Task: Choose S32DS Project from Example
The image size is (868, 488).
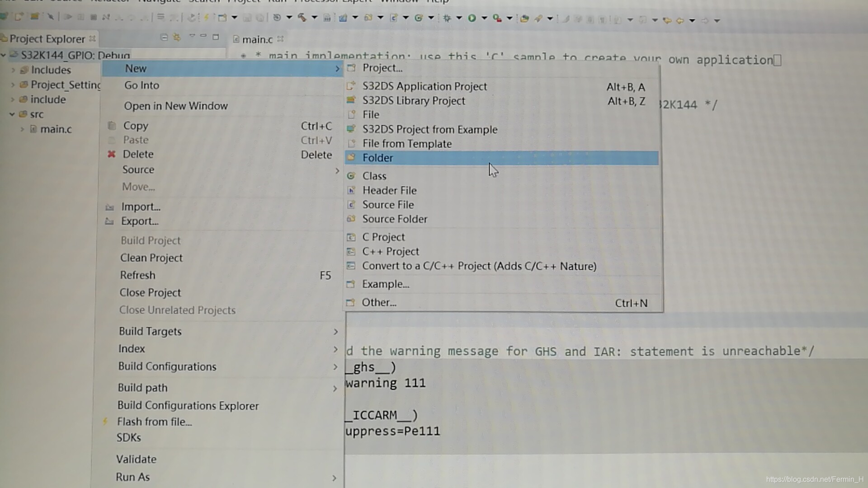Action: [x=501, y=129]
